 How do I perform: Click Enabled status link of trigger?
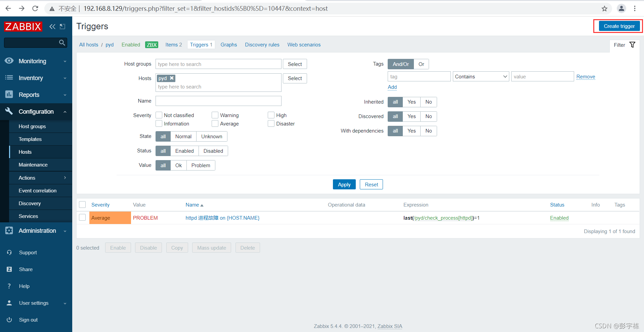pyautogui.click(x=559, y=218)
